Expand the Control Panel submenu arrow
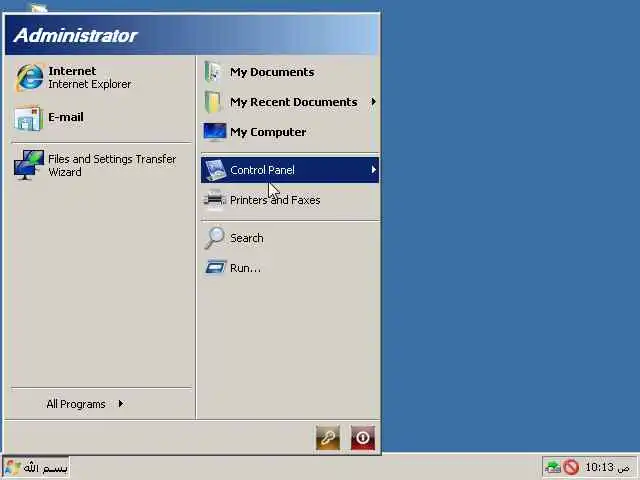Screen dimensions: 640x480 pyautogui.click(x=373, y=169)
